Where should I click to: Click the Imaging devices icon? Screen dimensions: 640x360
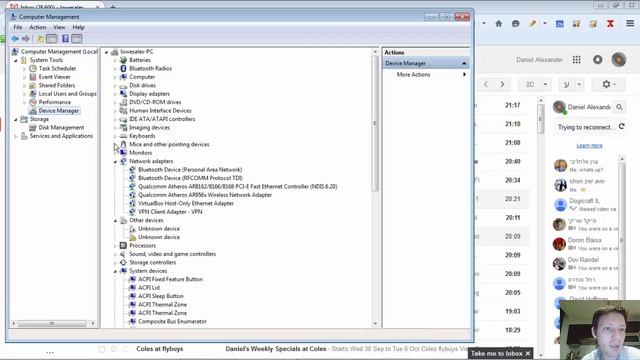click(123, 127)
